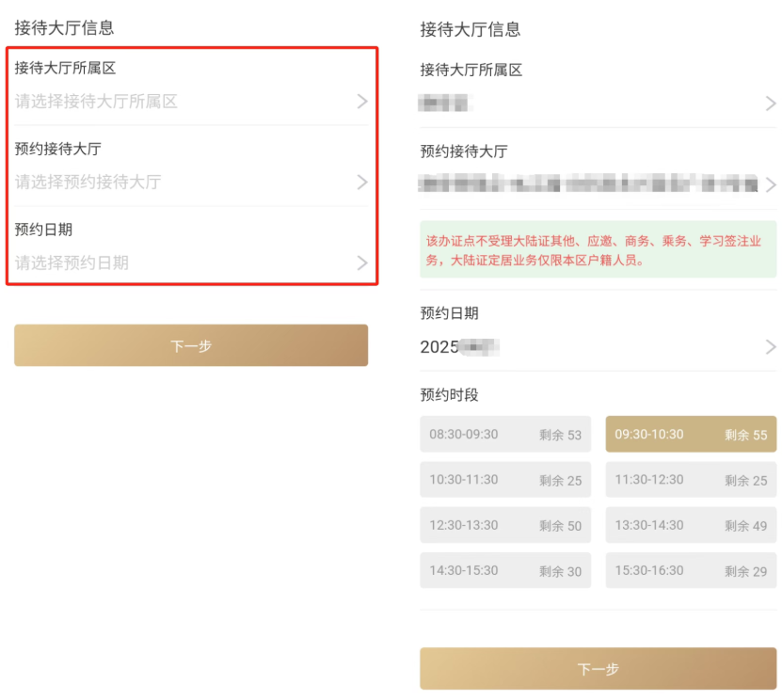Select the 08:30-09:30 time slot
Viewport: 782px width, 700px height.
(x=505, y=435)
